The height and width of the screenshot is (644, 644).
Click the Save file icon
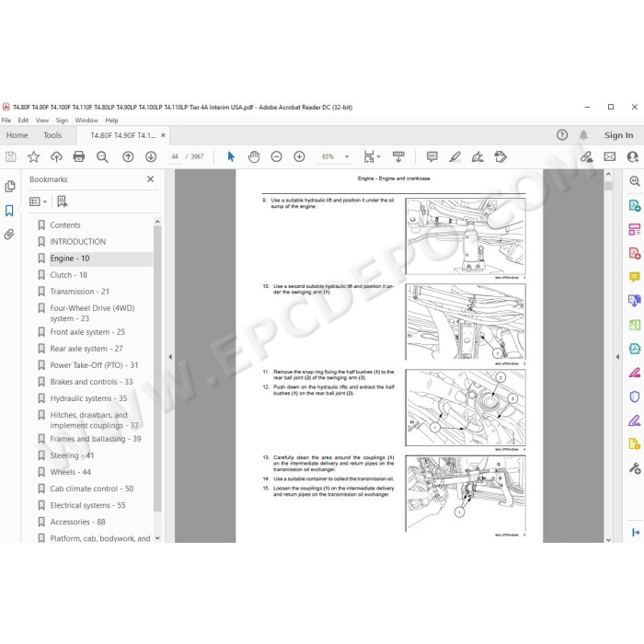[x=11, y=156]
